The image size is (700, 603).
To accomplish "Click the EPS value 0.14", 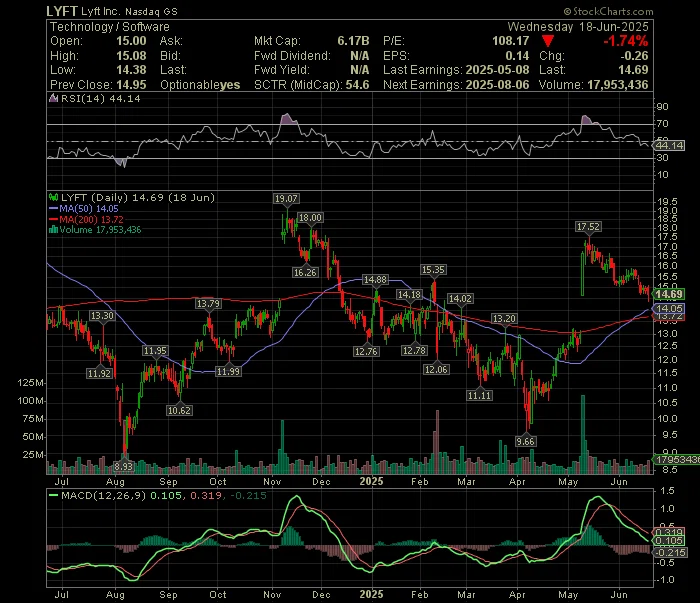I will pos(517,56).
